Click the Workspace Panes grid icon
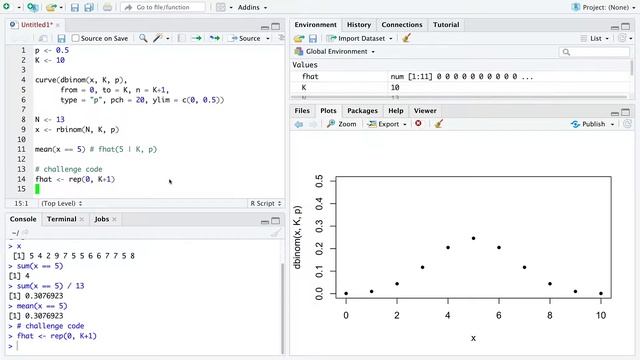This screenshot has width=640, height=360. click(220, 7)
